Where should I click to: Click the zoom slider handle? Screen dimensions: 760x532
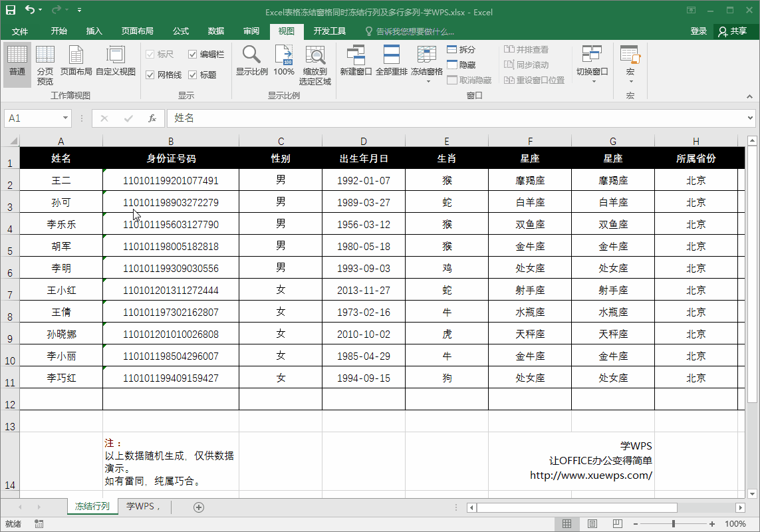click(674, 524)
